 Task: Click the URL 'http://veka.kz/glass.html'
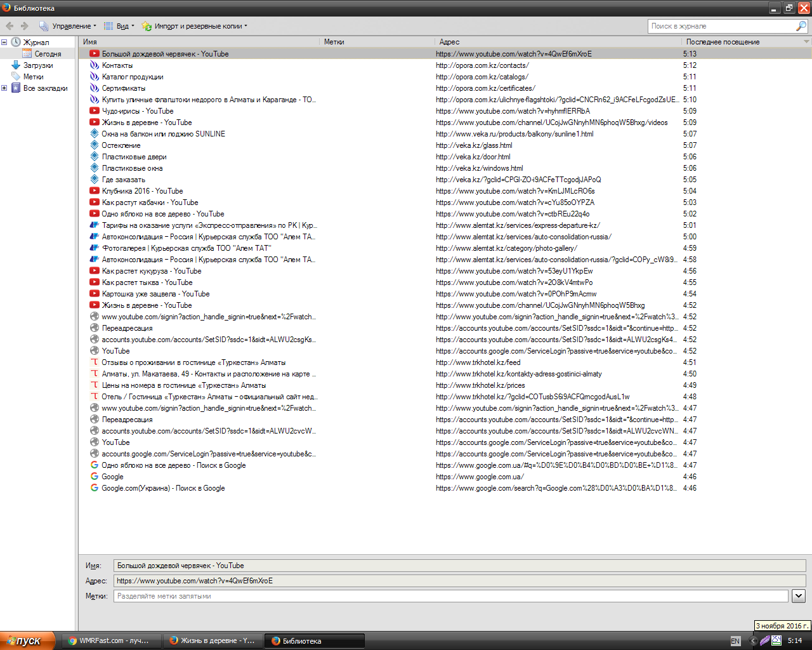(x=474, y=145)
